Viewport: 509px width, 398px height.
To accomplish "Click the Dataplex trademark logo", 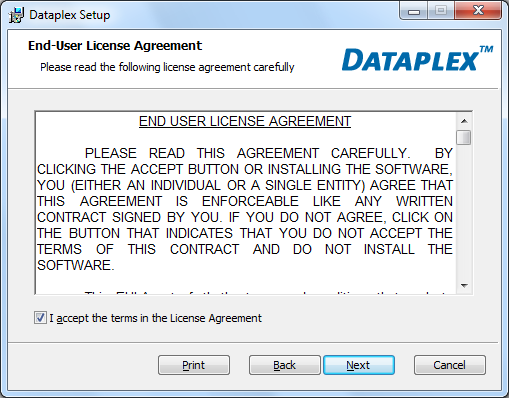I will [x=417, y=59].
